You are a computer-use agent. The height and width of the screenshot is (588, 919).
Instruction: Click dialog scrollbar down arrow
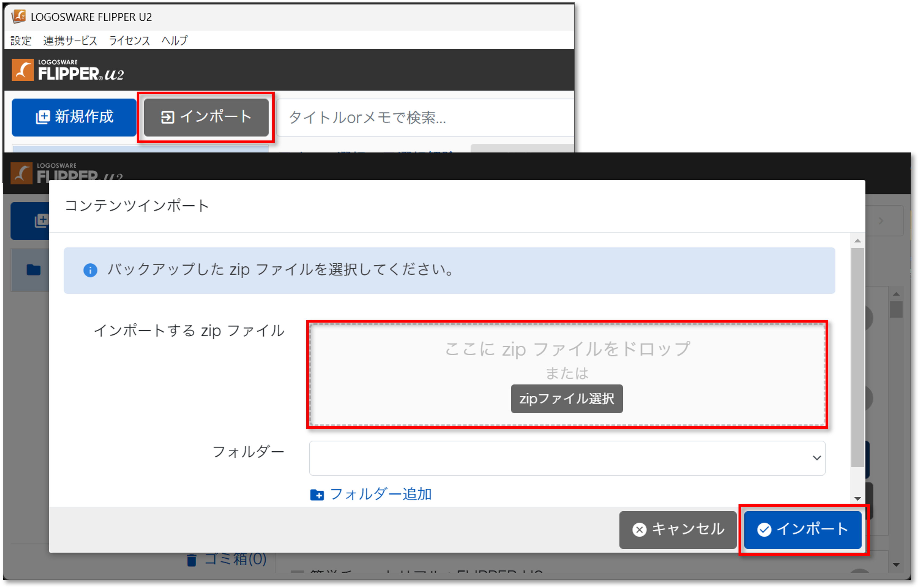tap(858, 499)
